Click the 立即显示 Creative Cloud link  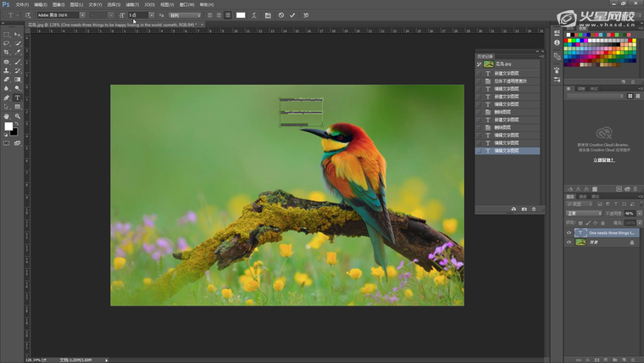603,159
